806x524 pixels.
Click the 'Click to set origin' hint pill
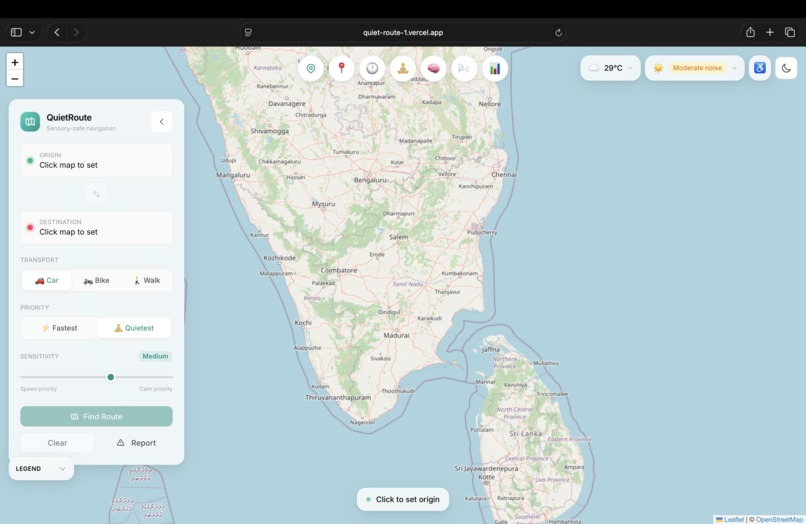[402, 499]
